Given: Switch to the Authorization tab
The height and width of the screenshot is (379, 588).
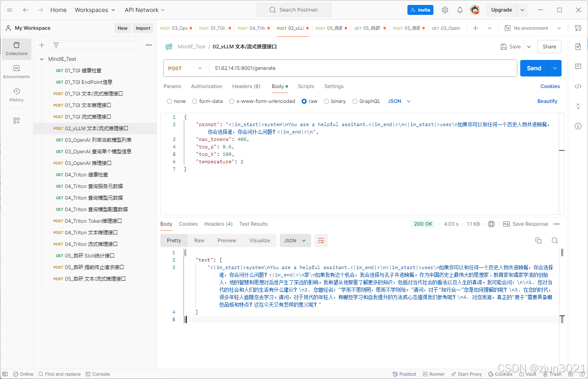Looking at the screenshot, I should click(x=207, y=86).
